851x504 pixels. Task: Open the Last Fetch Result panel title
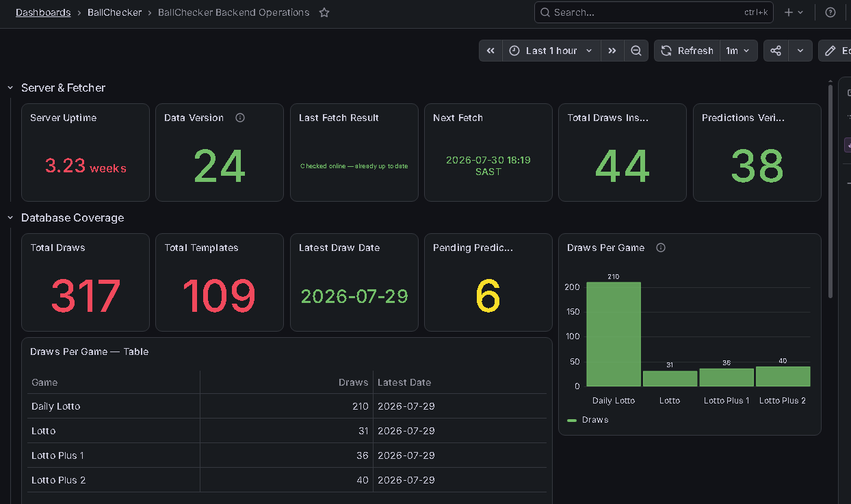[339, 118]
